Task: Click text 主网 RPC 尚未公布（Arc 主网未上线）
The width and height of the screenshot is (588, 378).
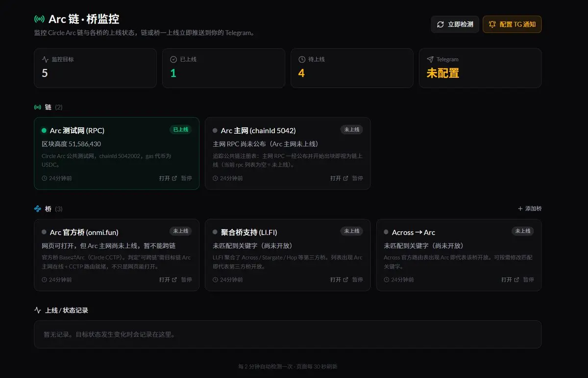Action: [266, 144]
